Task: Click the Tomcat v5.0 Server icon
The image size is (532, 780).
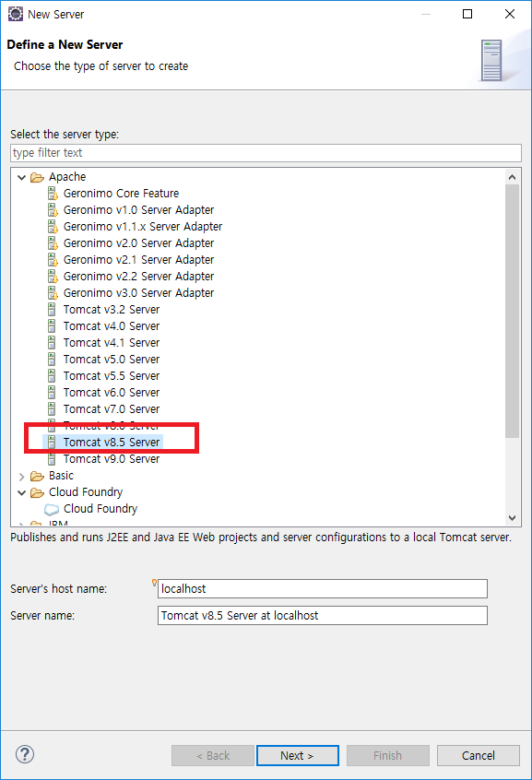Action: point(52,360)
